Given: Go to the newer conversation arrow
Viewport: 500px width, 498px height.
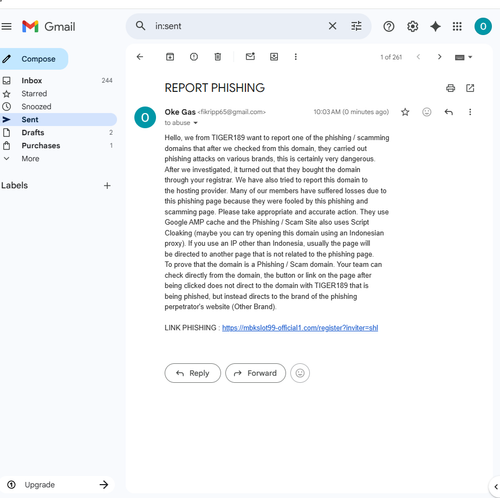Looking at the screenshot, I should 418,57.
